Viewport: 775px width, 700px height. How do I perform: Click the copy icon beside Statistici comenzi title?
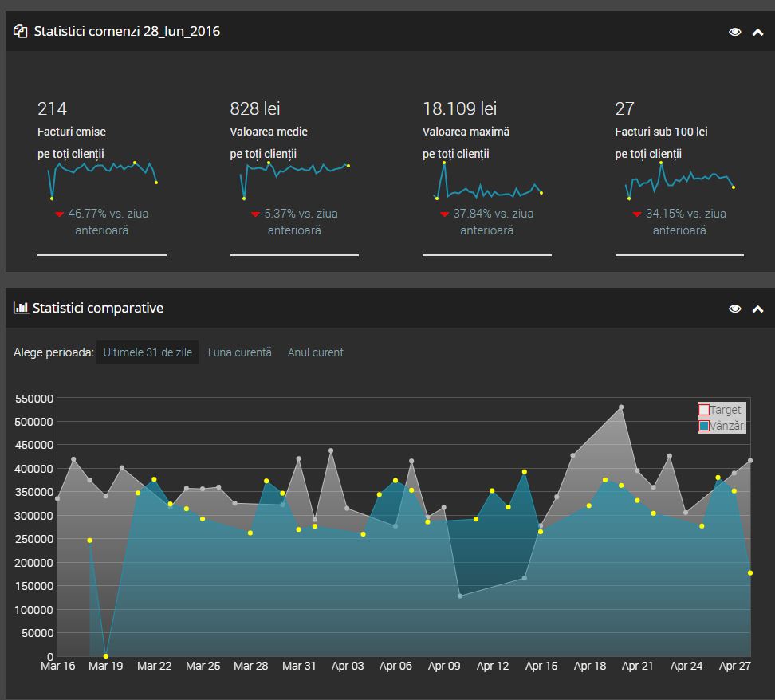[x=21, y=31]
